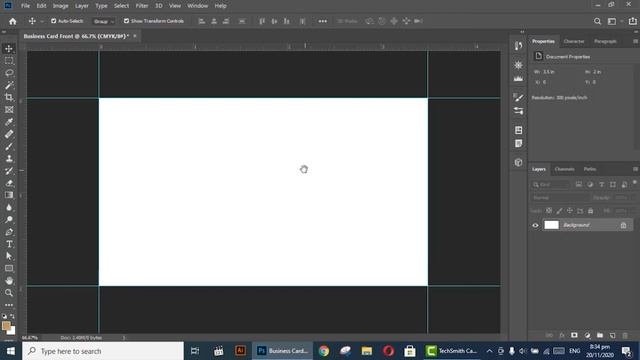The width and height of the screenshot is (640, 360).
Task: Click the Background layer lock icon
Action: pos(623,225)
